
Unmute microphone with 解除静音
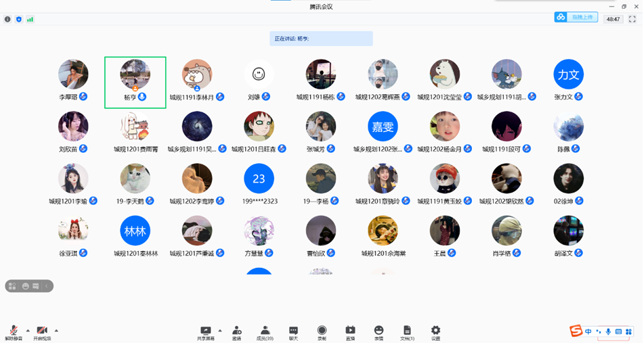coord(13,331)
